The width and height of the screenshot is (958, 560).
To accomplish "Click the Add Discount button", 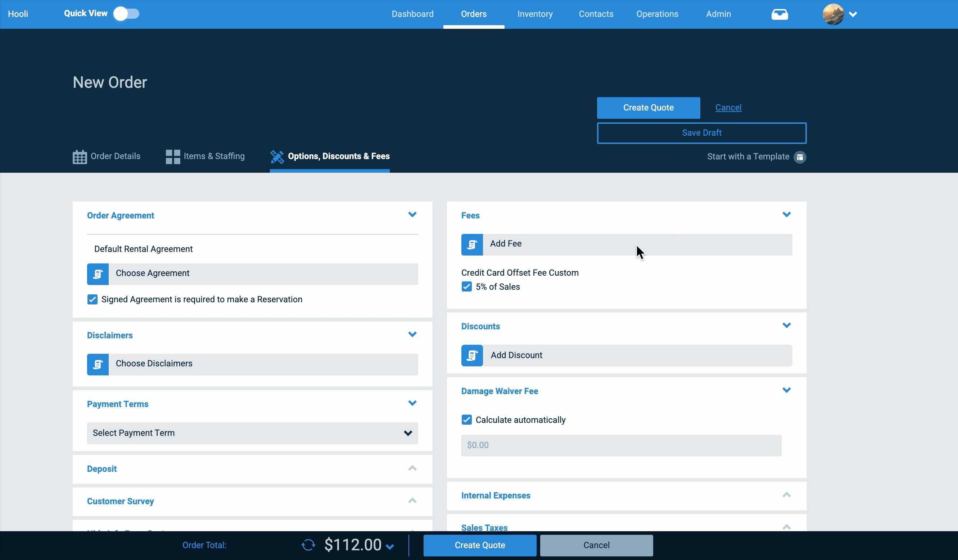I will [x=627, y=356].
